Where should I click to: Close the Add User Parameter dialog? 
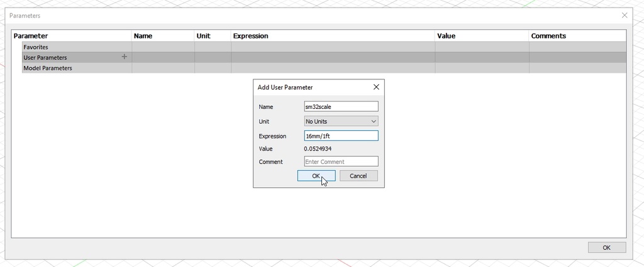click(376, 87)
